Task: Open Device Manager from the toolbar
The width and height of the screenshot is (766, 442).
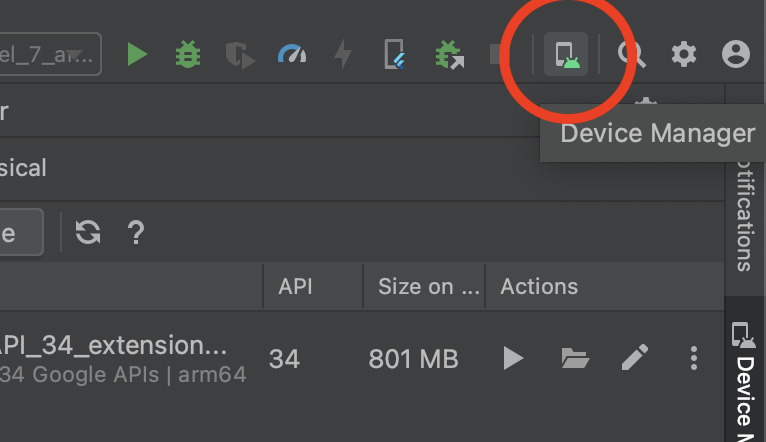Action: 566,54
